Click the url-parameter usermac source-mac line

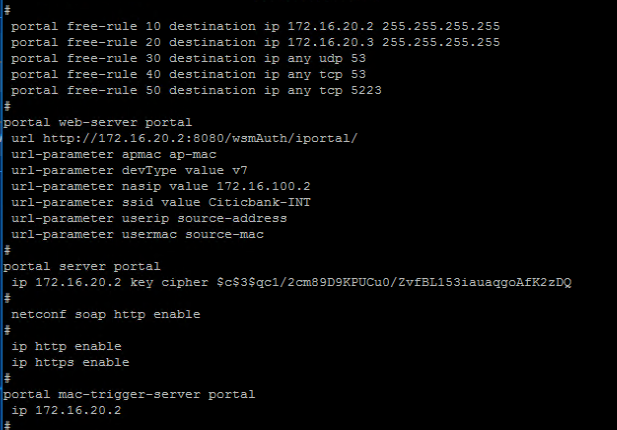(142, 234)
